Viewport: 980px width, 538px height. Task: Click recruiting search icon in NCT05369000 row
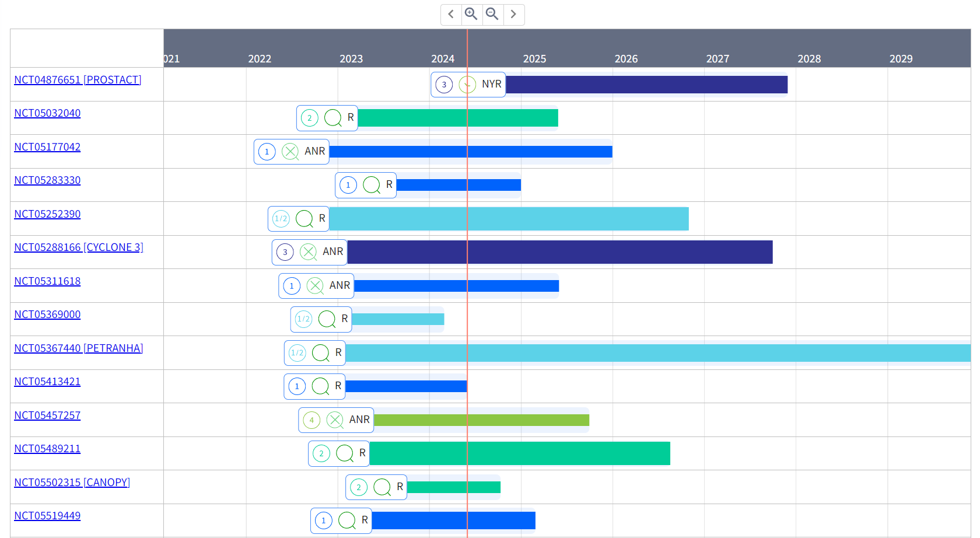click(327, 319)
